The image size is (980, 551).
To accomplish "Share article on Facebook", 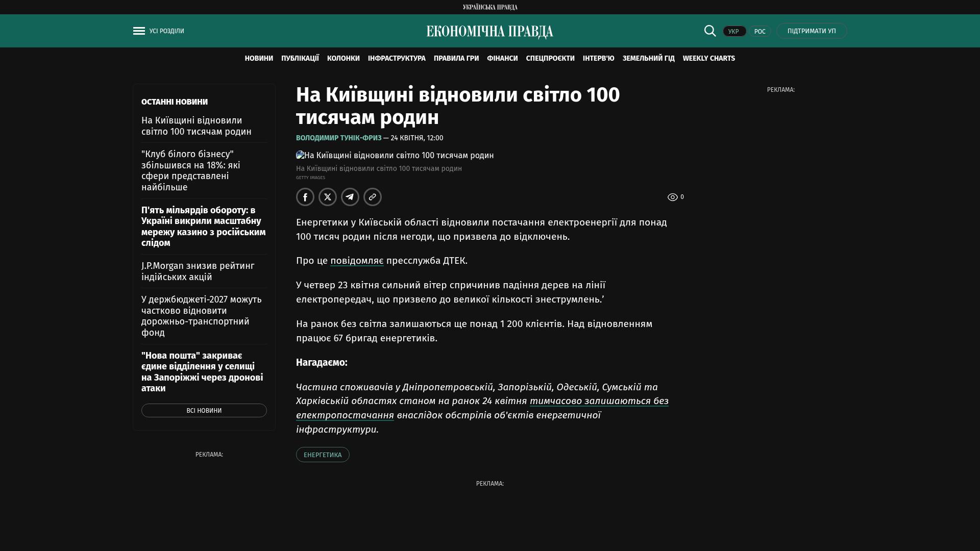I will point(305,197).
